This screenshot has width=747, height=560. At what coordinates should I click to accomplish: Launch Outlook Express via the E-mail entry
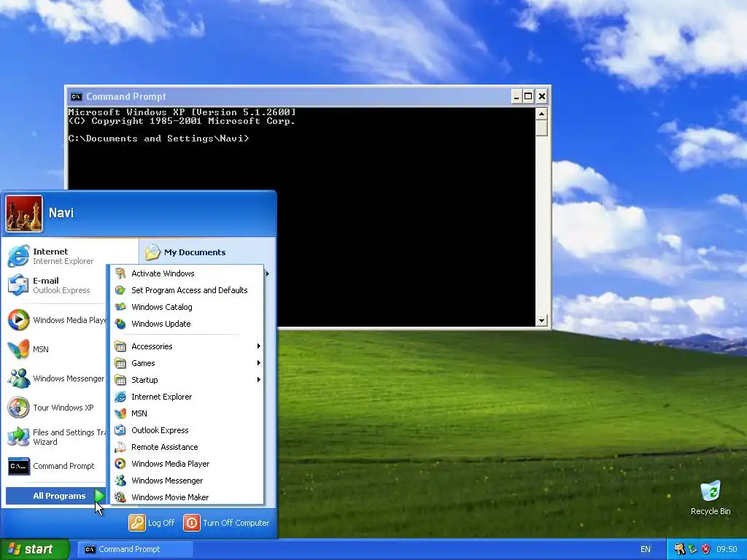coord(56,285)
